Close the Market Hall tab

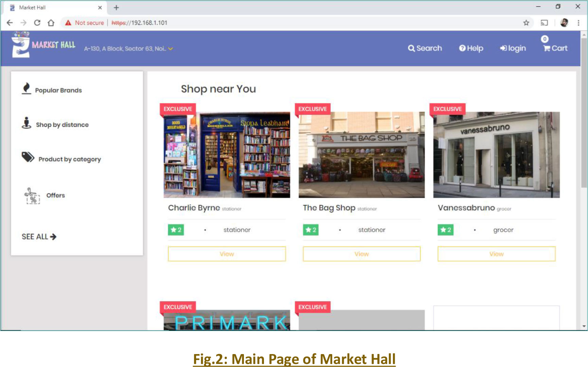tap(100, 7)
